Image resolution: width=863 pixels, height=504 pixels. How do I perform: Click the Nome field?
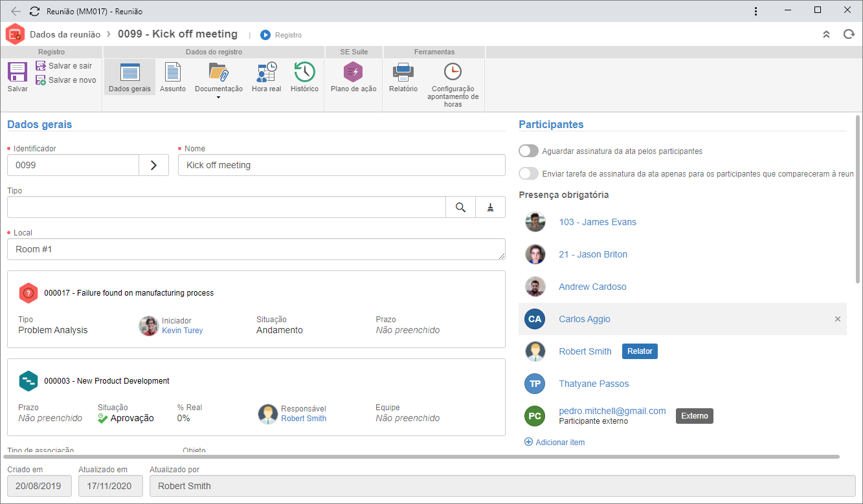coord(341,165)
